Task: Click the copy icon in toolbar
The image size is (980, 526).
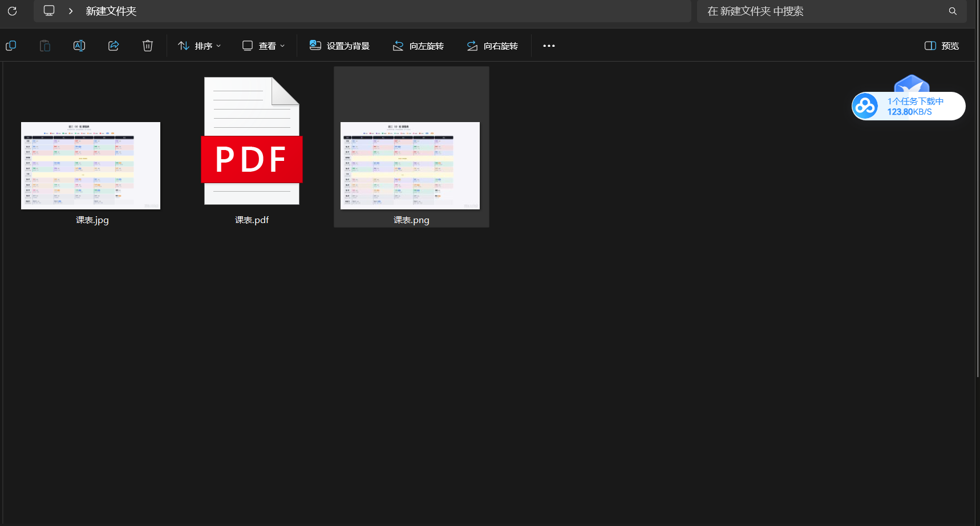Action: point(11,46)
